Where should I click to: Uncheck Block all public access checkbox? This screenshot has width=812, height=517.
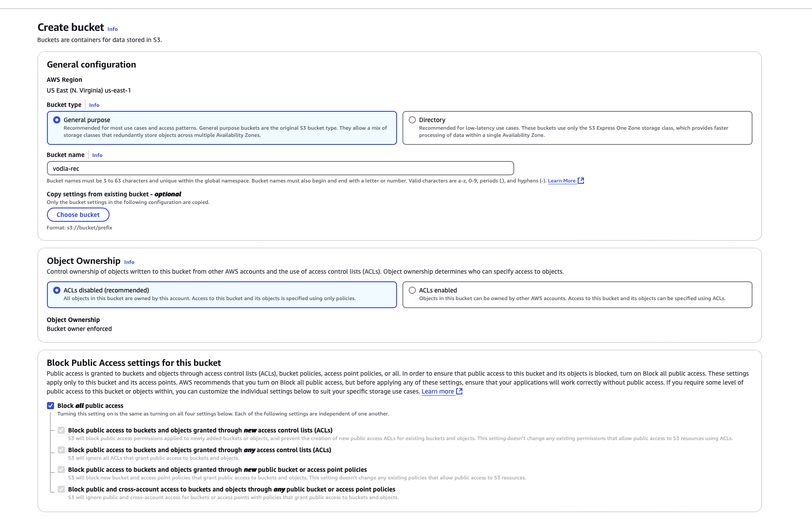pos(51,406)
